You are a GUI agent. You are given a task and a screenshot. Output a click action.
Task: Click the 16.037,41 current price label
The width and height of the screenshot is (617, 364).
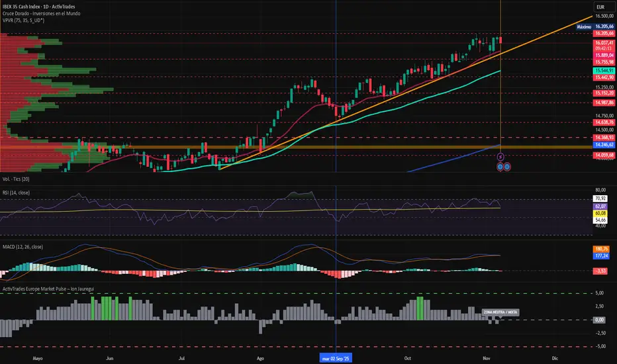point(604,42)
